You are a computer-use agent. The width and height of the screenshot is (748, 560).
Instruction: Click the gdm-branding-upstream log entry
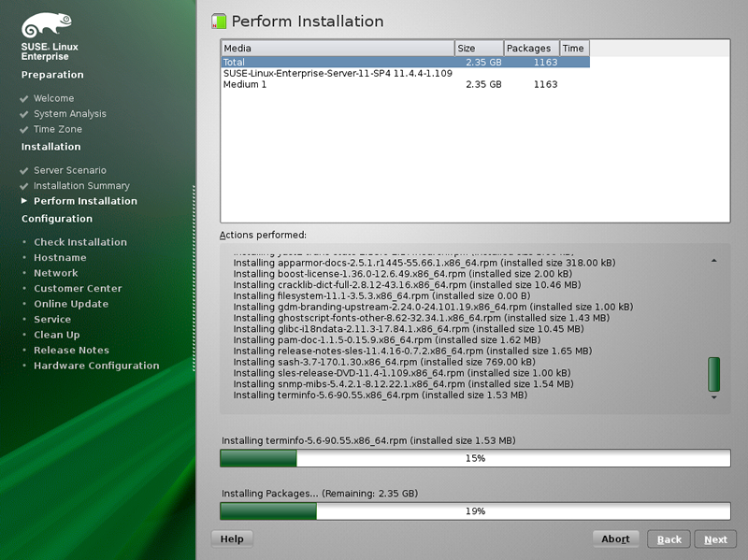pos(433,307)
